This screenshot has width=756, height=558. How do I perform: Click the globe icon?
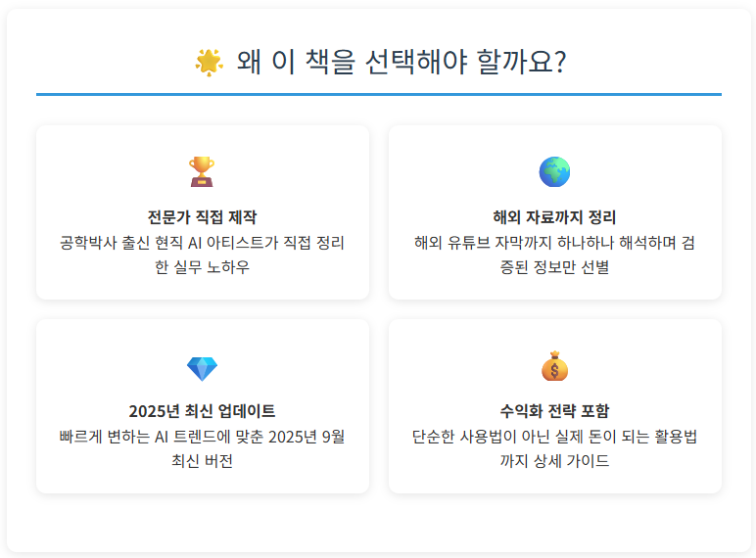[554, 172]
